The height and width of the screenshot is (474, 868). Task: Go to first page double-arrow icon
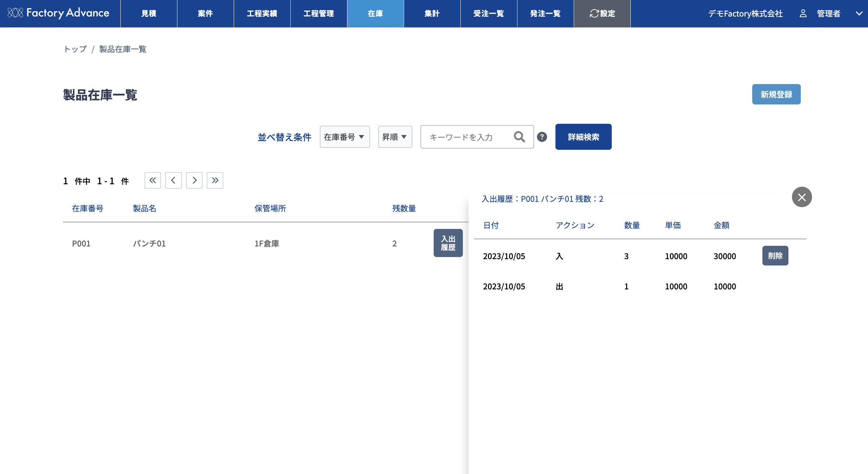tap(152, 180)
